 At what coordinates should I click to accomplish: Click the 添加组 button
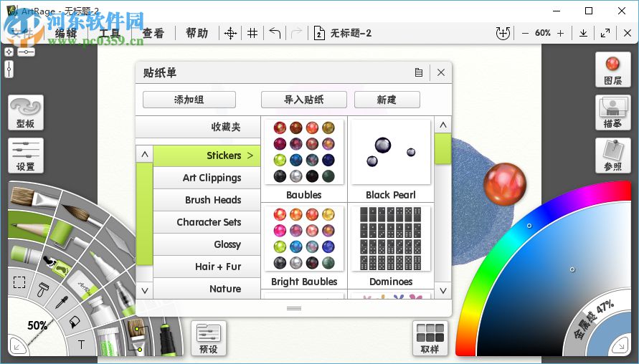pos(189,100)
